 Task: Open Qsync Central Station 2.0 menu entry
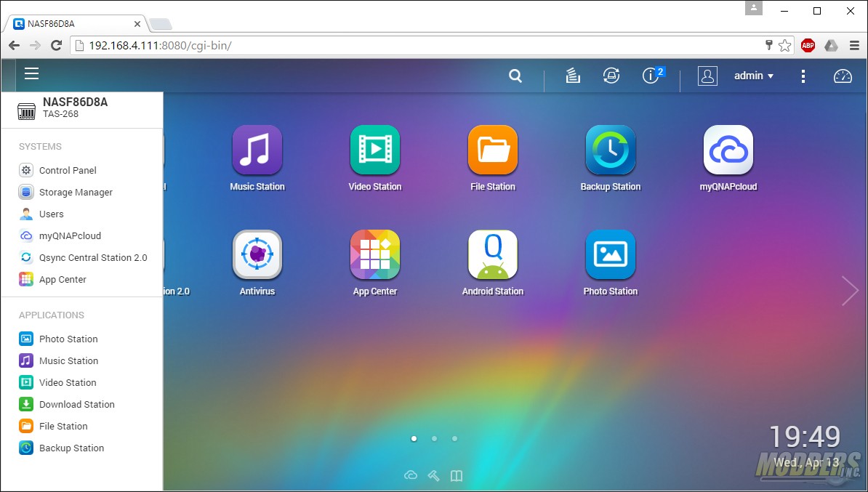[x=82, y=257]
